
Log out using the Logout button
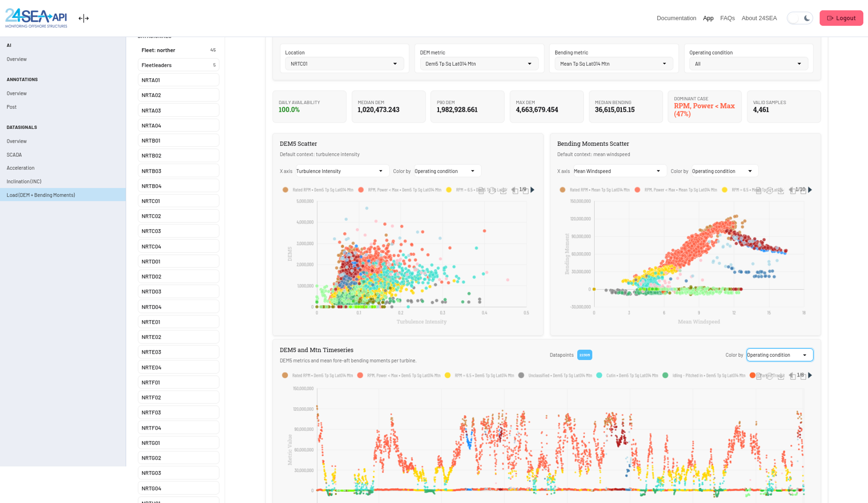[841, 18]
